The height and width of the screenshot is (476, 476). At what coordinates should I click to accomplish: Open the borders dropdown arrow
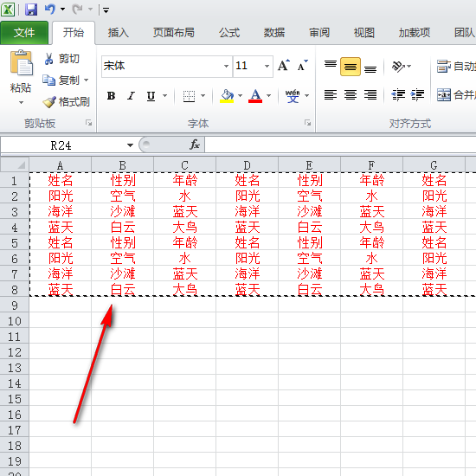203,95
